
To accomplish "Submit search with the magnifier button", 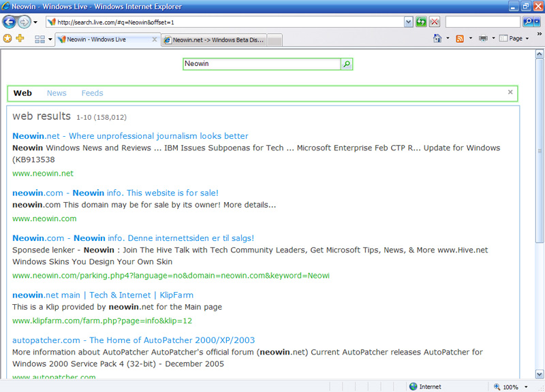I will [347, 63].
